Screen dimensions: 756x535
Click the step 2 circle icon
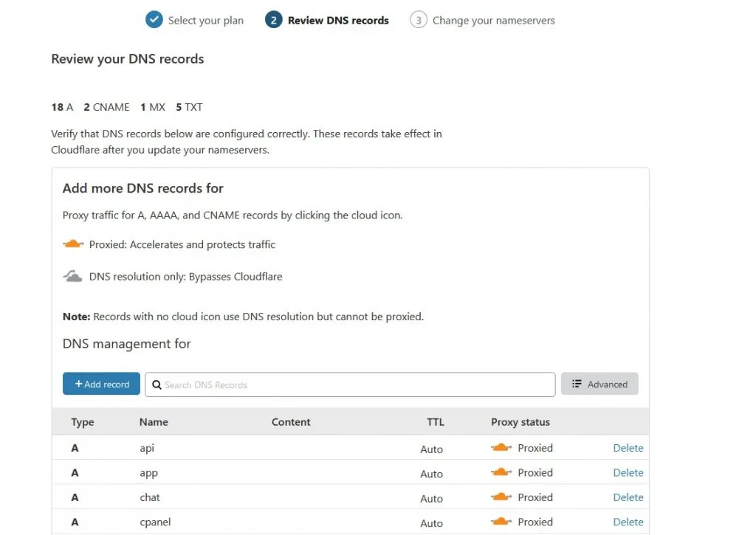[x=273, y=20]
